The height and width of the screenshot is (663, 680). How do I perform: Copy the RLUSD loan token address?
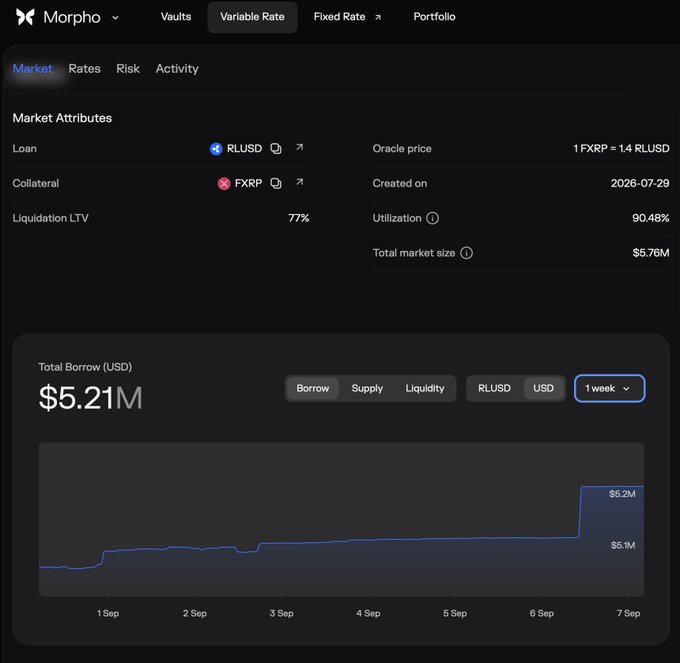click(x=276, y=148)
